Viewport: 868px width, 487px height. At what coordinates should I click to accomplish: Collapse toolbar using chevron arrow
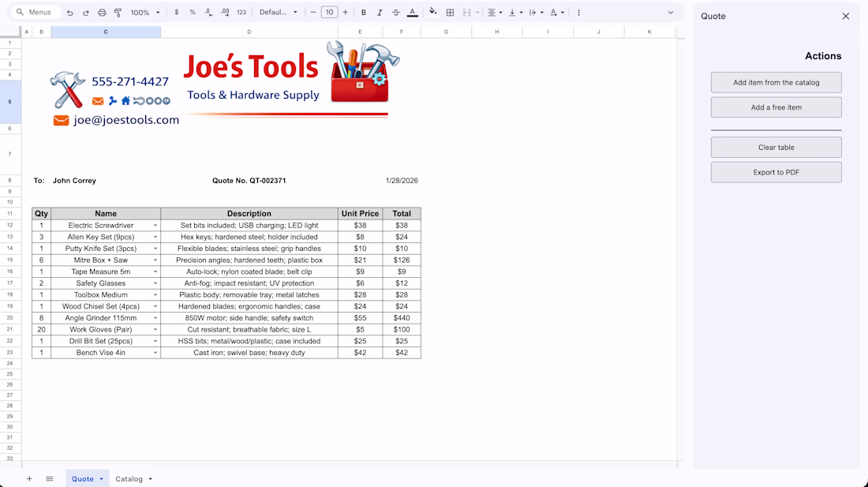click(671, 12)
